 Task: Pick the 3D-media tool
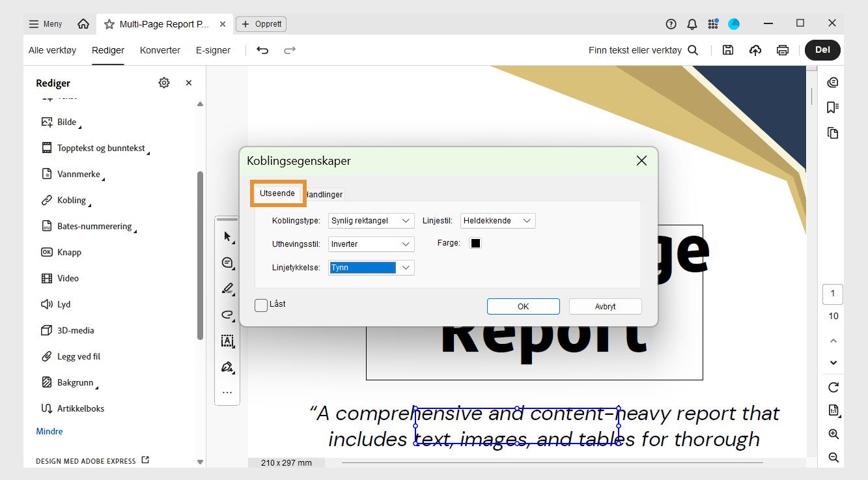coord(68,330)
